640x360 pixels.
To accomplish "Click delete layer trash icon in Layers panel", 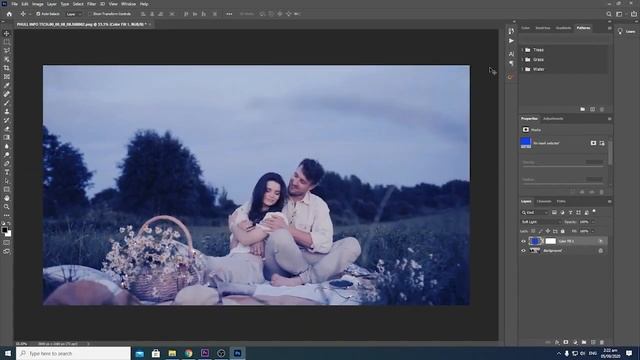I will click(x=602, y=342).
